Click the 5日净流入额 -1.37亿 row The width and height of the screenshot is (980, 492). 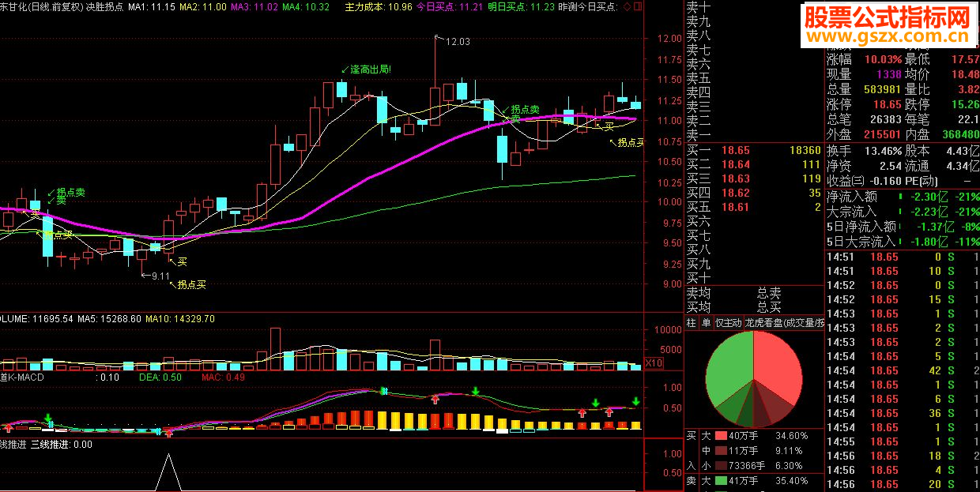click(903, 227)
